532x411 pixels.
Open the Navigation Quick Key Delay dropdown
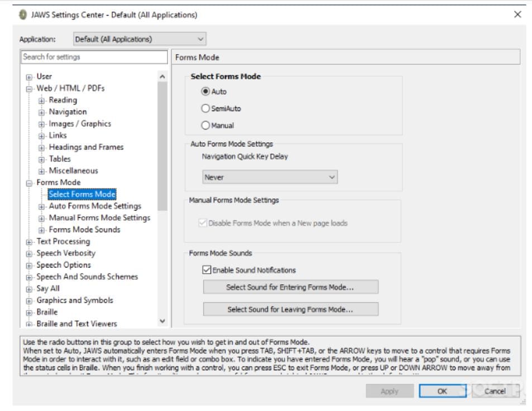point(270,178)
